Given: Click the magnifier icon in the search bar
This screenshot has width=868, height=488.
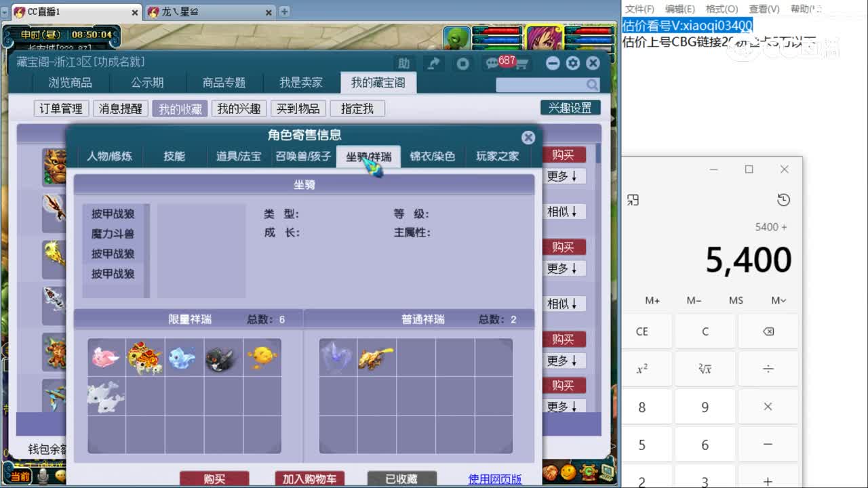Looking at the screenshot, I should 591,85.
